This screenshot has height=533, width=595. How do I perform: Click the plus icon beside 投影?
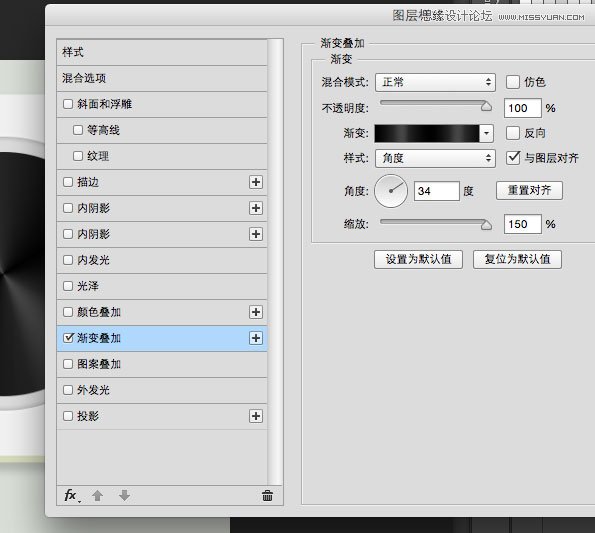[256, 416]
